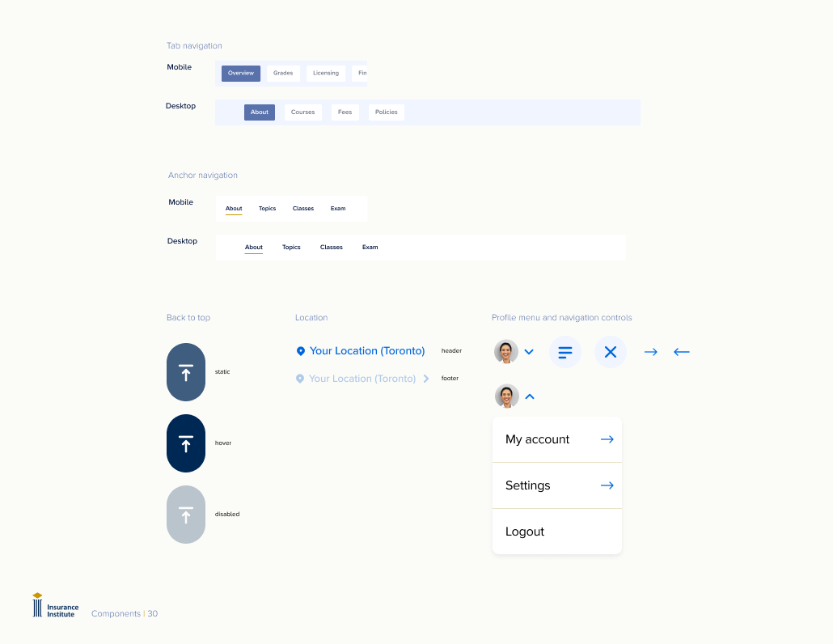Expand the profile menu with down chevron
Image resolution: width=833 pixels, height=644 pixels.
click(x=529, y=352)
